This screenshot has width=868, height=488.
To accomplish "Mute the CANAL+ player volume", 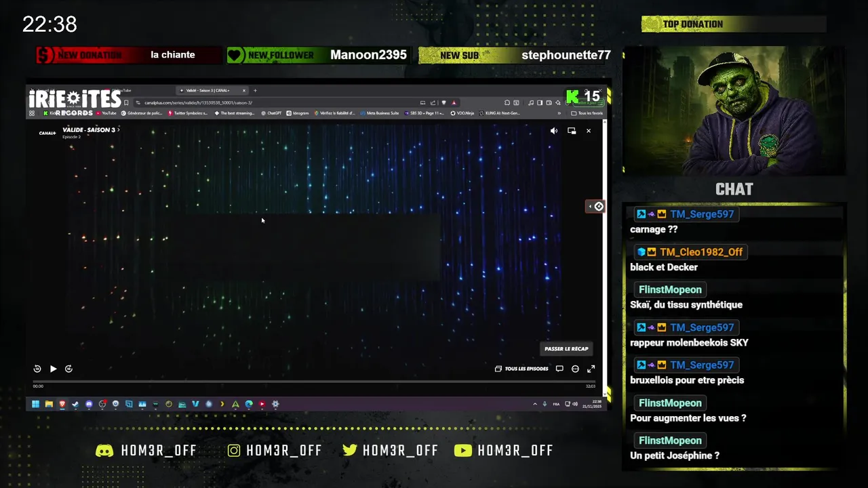I will [554, 131].
